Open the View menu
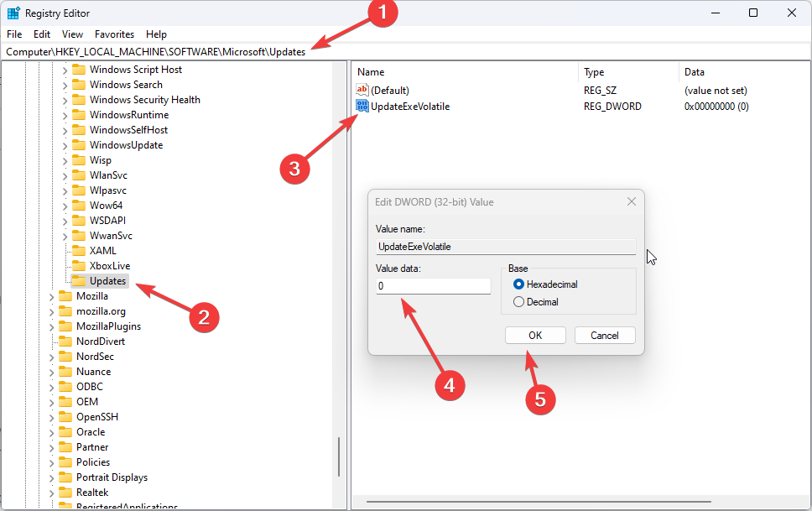Image resolution: width=812 pixels, height=511 pixels. 72,34
